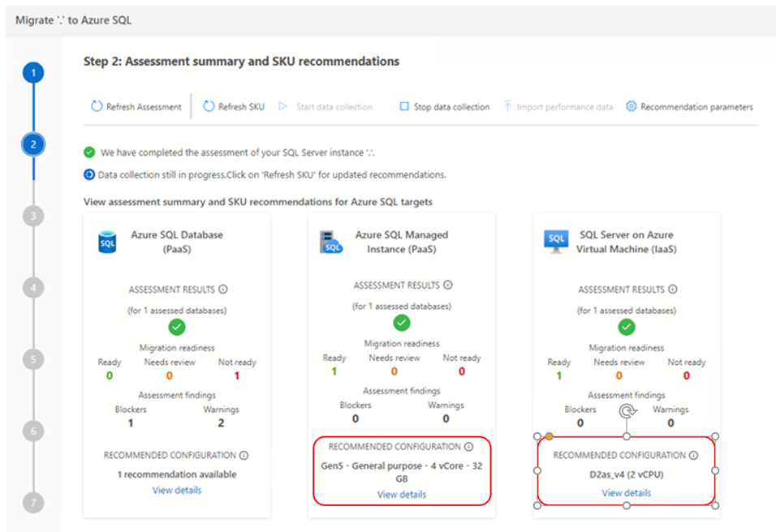Click Step 2 assessment summary heading
The width and height of the screenshot is (776, 532).
[242, 62]
